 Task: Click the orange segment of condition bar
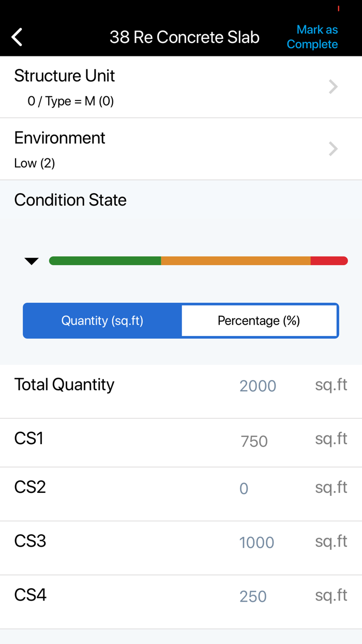pyautogui.click(x=235, y=261)
